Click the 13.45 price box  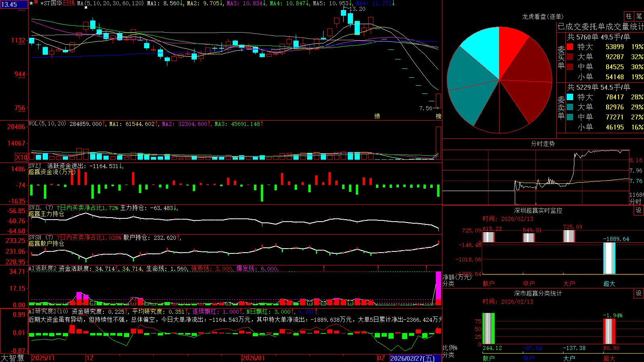[x=14, y=4]
